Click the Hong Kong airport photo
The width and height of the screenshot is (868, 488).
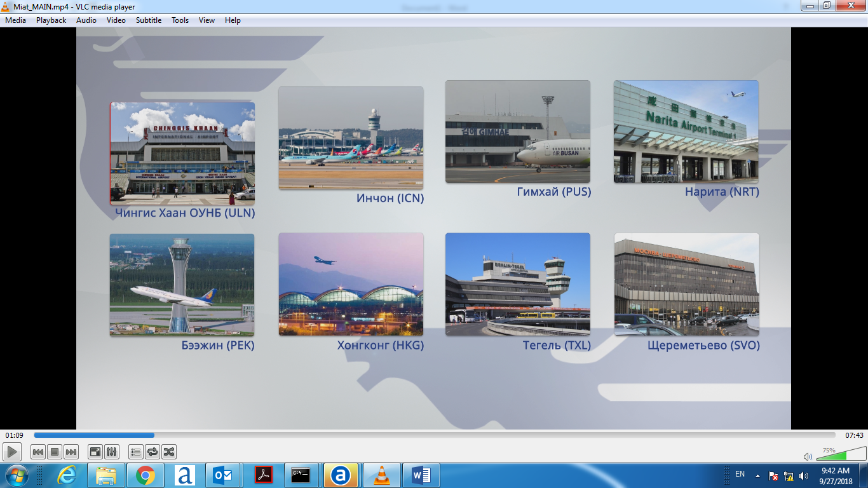coord(351,284)
